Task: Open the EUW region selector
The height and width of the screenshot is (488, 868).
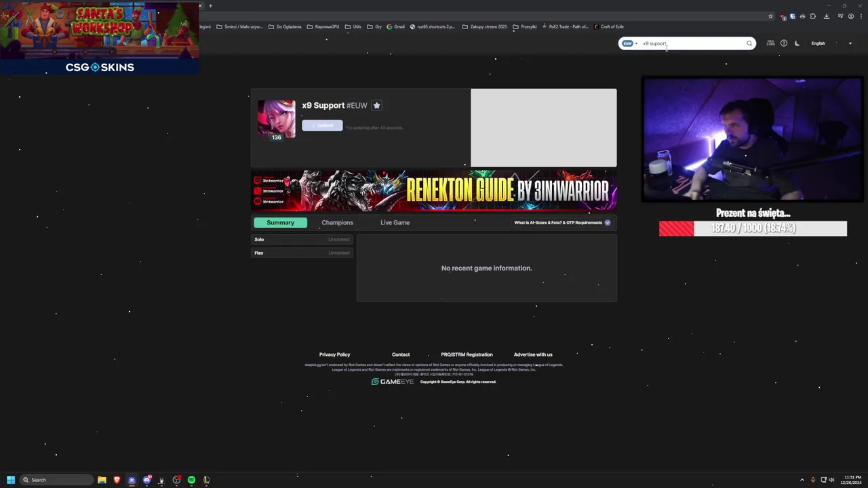Action: click(x=630, y=43)
